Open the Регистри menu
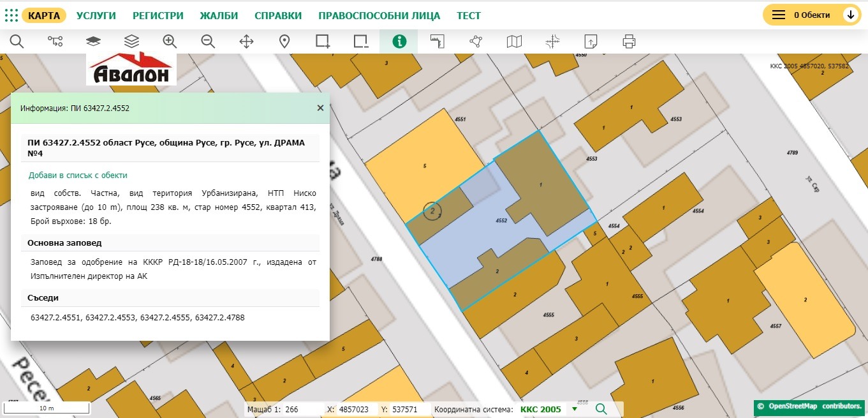This screenshot has height=418, width=868. click(158, 15)
